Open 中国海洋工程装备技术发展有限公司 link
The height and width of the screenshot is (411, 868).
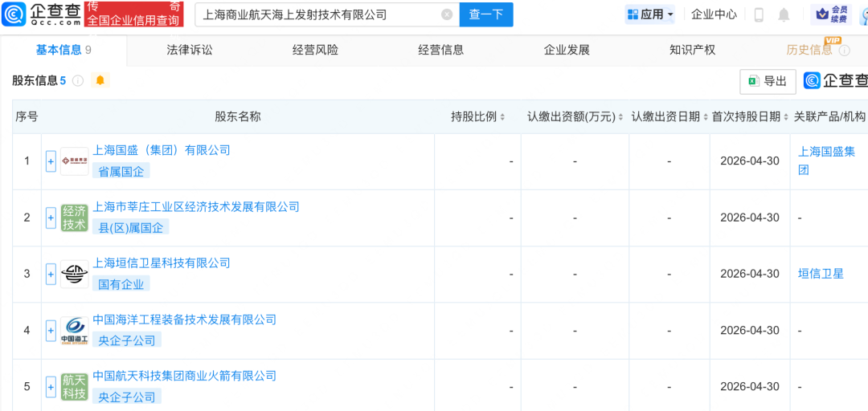(x=184, y=319)
